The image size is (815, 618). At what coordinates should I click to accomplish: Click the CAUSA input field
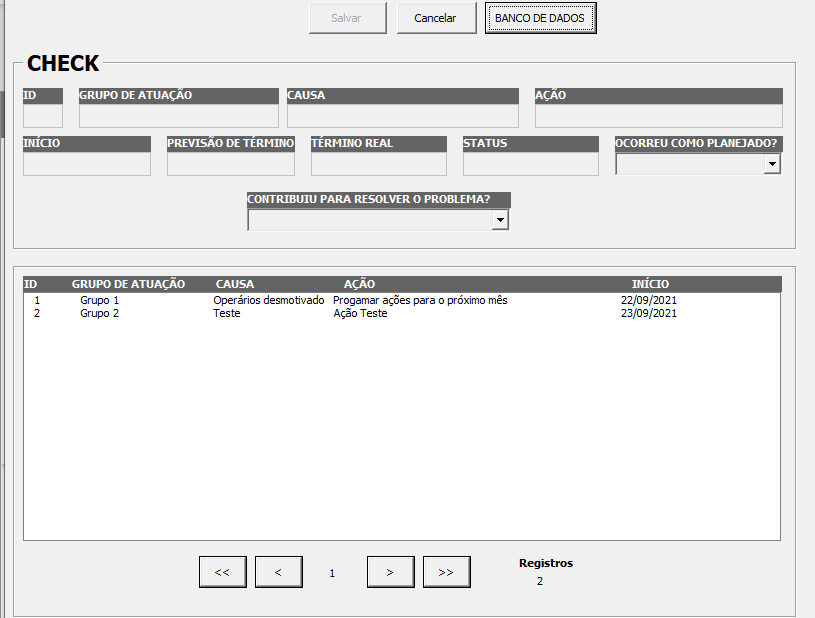click(x=403, y=116)
